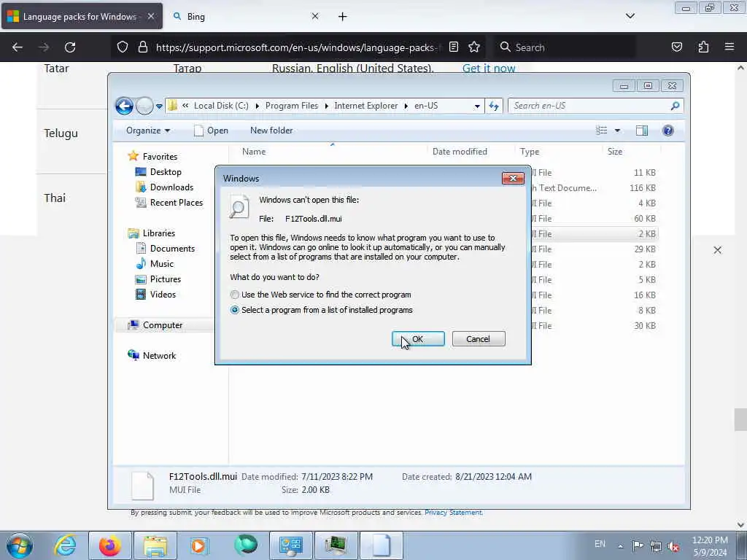Image resolution: width=747 pixels, height=560 pixels.
Task: Go back in Explorer window
Action: [124, 106]
